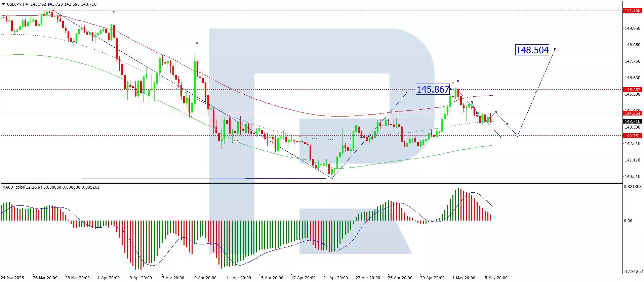Click the 9 Apr 20:00 time axis label

click(205, 278)
